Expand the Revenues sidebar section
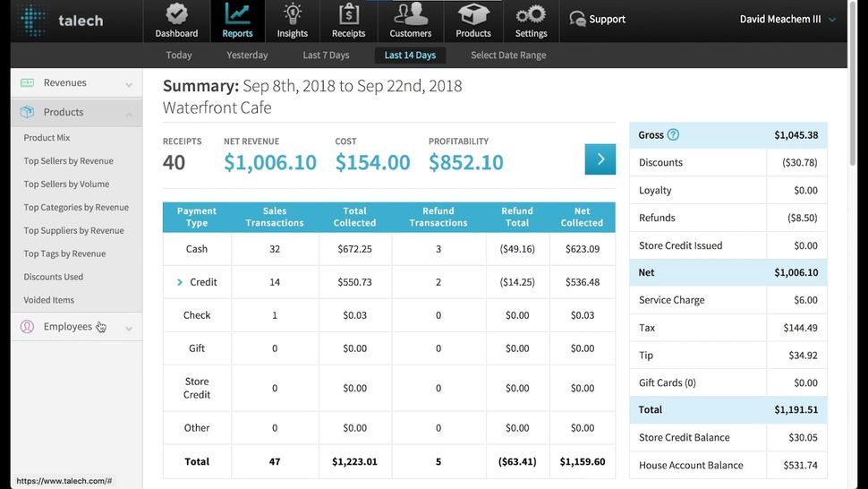The height and width of the screenshot is (489, 868). (76, 83)
